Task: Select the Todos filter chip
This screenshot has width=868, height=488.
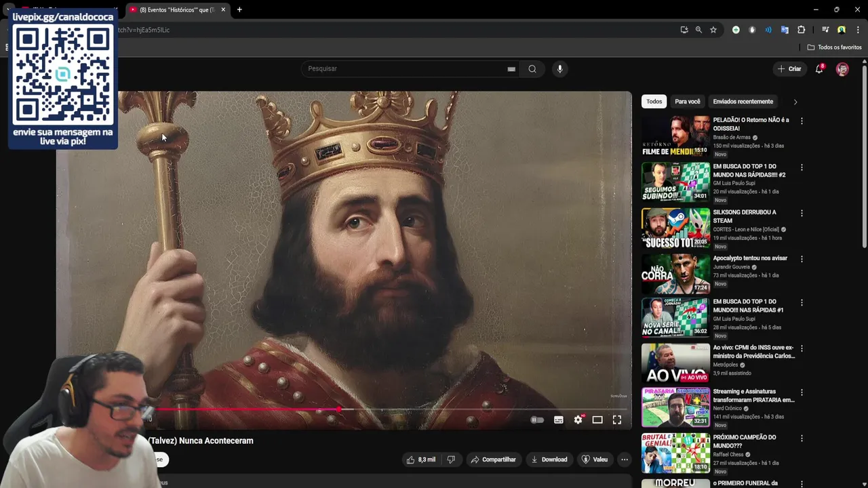Action: point(654,102)
